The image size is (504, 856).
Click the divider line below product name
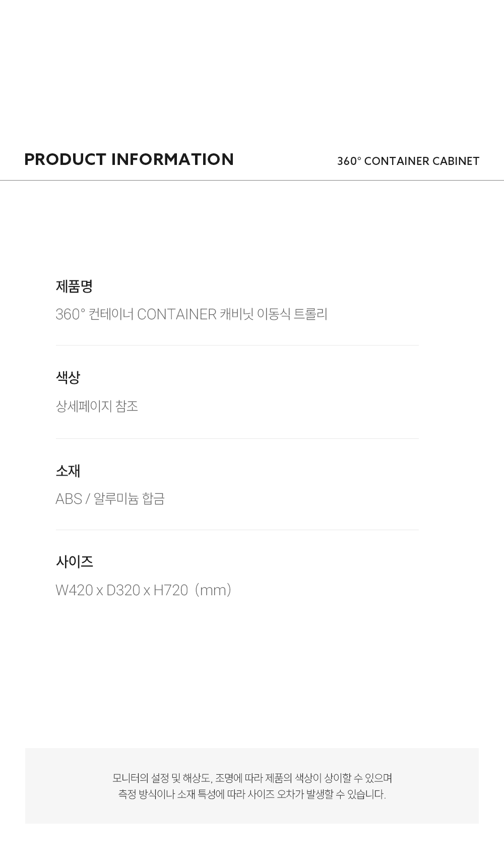pos(237,345)
